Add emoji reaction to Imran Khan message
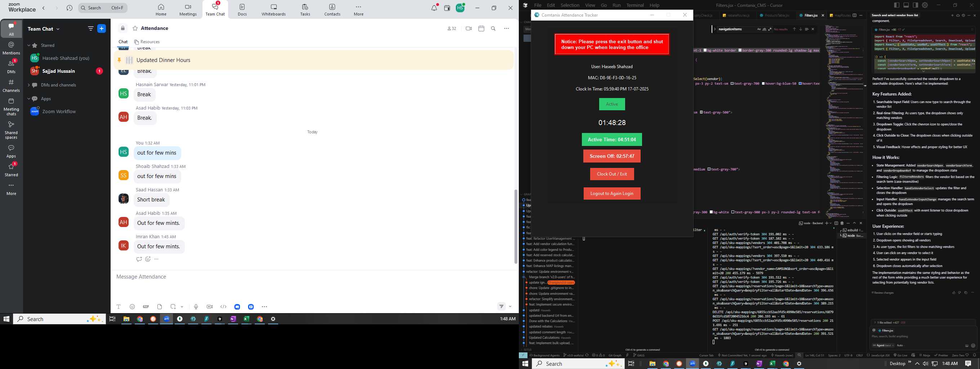 point(148,259)
